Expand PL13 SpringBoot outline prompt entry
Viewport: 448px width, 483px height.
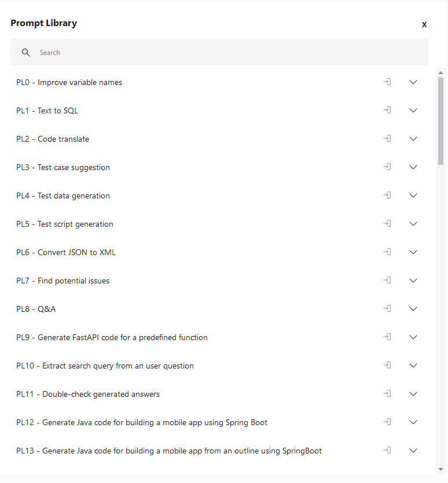[x=413, y=451]
